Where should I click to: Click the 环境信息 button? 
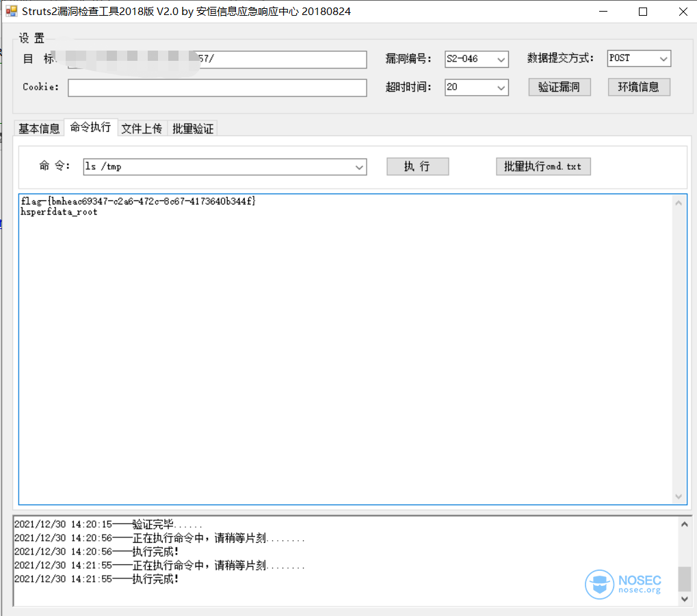coord(639,87)
